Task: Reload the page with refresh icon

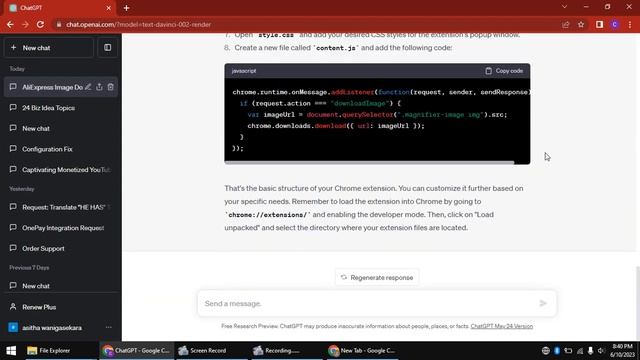Action: [40, 24]
